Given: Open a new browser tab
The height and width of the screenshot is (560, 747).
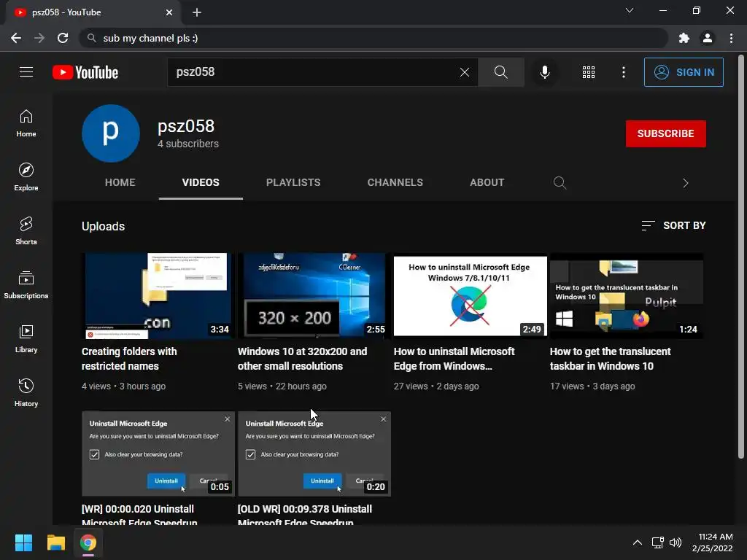Looking at the screenshot, I should click(x=197, y=12).
